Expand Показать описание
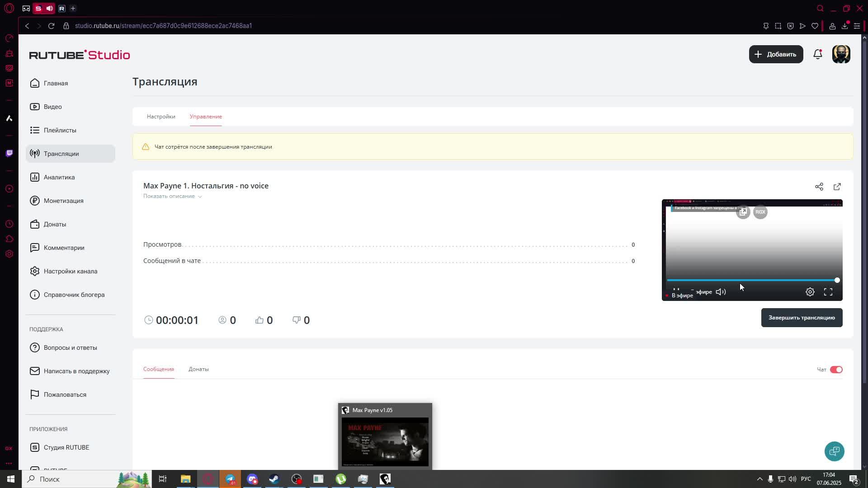The height and width of the screenshot is (488, 868). (x=172, y=196)
